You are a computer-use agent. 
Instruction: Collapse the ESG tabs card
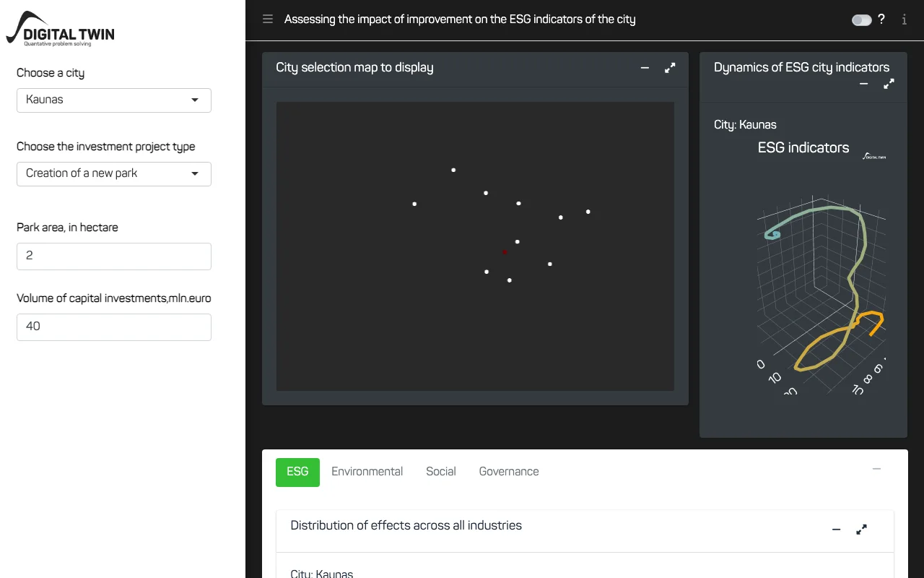[x=876, y=469]
